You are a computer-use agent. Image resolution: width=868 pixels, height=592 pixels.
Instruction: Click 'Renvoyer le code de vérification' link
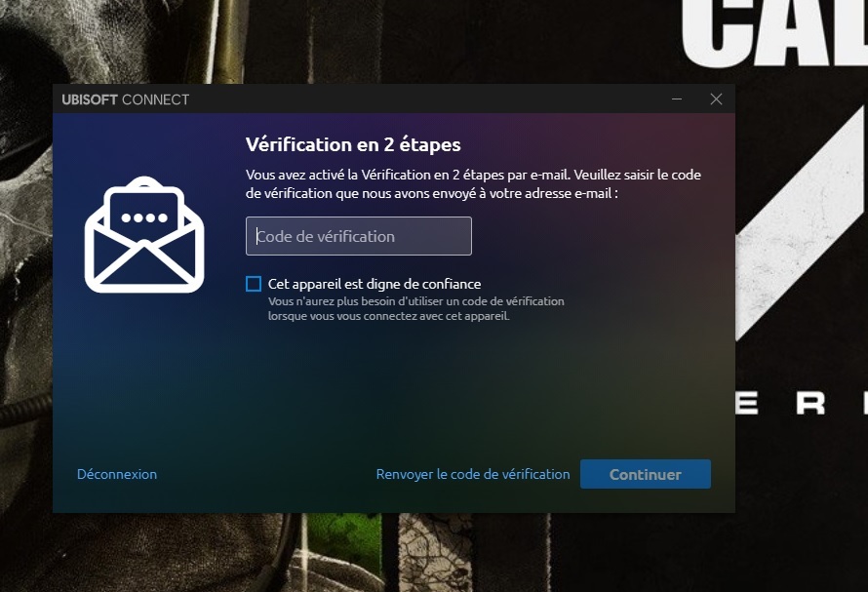pyautogui.click(x=473, y=474)
